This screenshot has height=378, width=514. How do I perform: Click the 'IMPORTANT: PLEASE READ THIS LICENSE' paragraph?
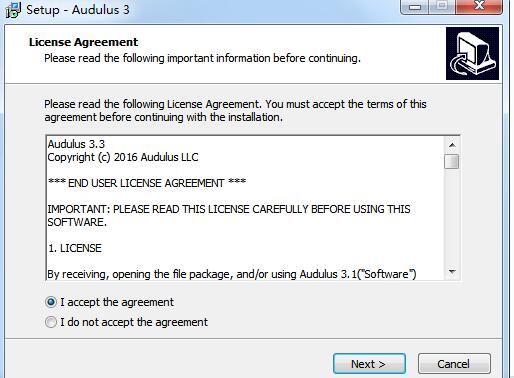tap(229, 216)
